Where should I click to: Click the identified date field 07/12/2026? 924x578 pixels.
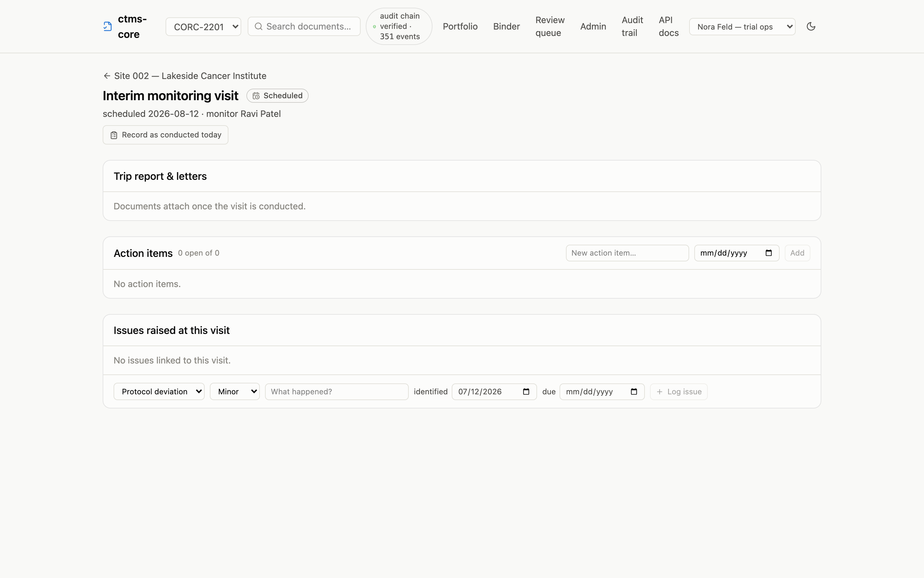click(x=494, y=391)
